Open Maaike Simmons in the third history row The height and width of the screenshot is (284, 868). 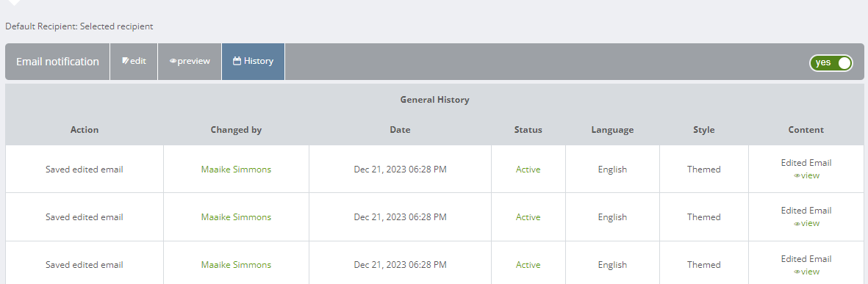(237, 265)
